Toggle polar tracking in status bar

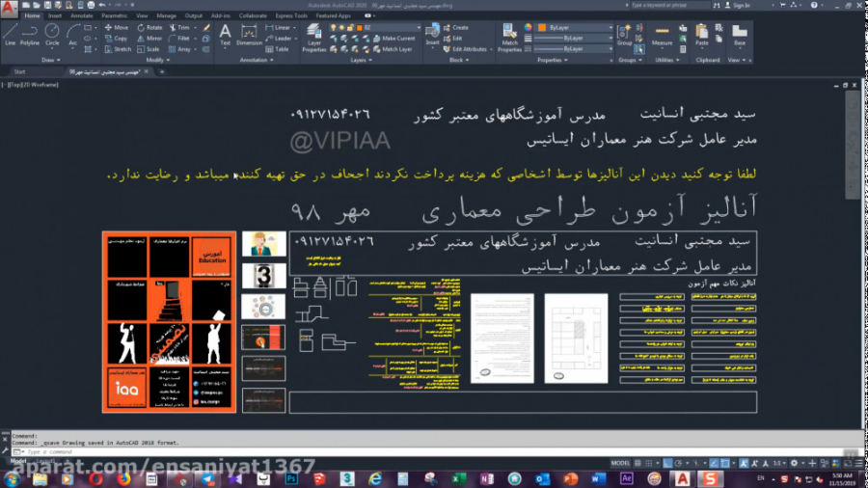(678, 463)
